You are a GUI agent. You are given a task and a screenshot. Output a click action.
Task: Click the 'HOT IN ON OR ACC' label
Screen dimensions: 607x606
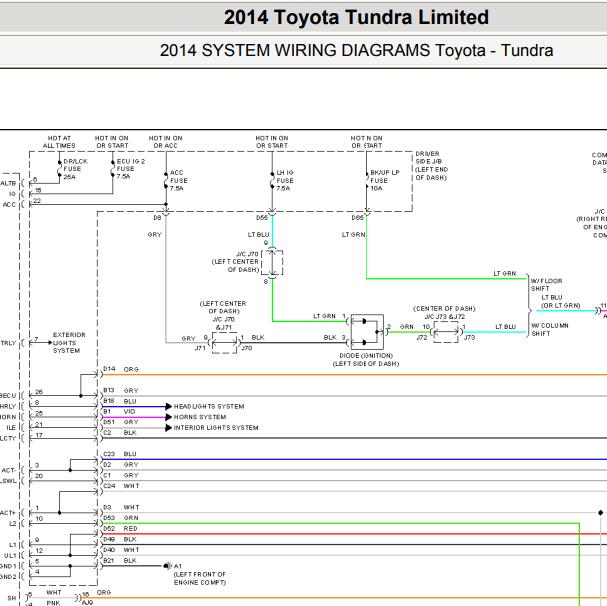[x=165, y=142]
